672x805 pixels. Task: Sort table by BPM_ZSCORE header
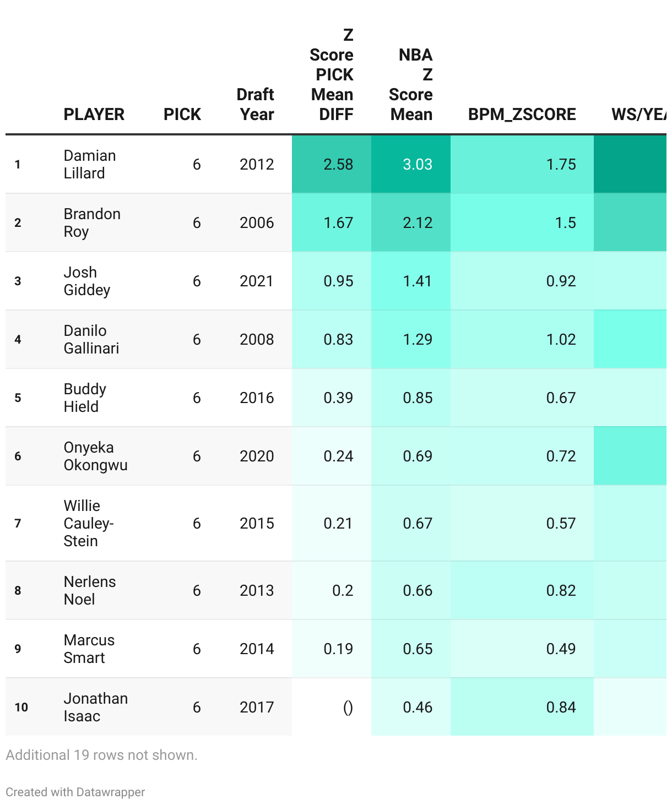pyautogui.click(x=522, y=114)
